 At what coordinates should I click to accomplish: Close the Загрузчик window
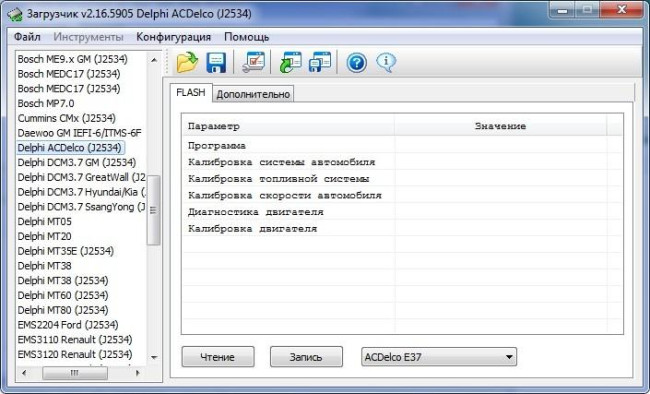coord(621,10)
